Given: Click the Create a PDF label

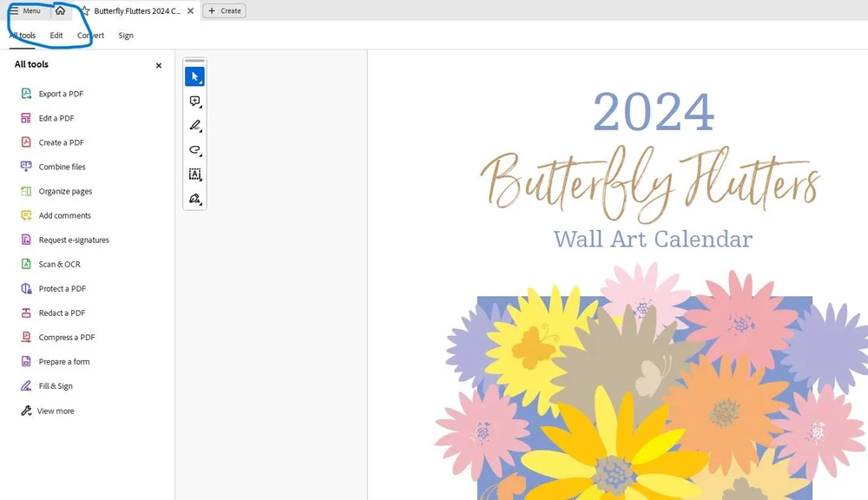Looking at the screenshot, I should coord(62,142).
